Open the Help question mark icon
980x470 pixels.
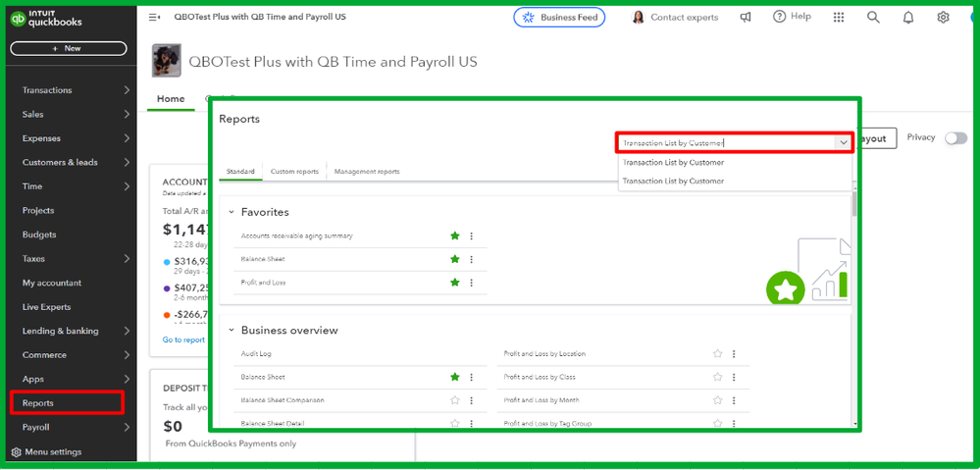779,17
